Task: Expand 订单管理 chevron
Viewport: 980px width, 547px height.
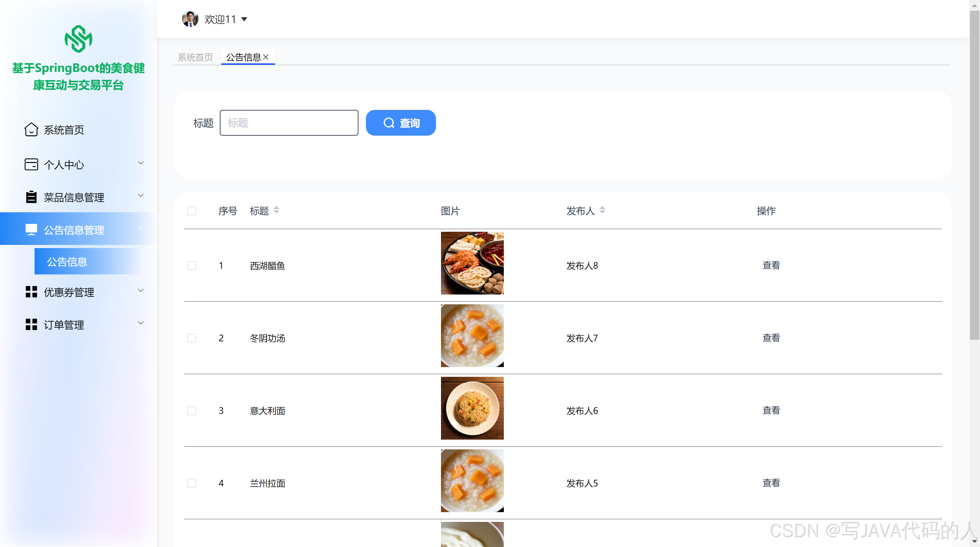Action: coord(141,323)
